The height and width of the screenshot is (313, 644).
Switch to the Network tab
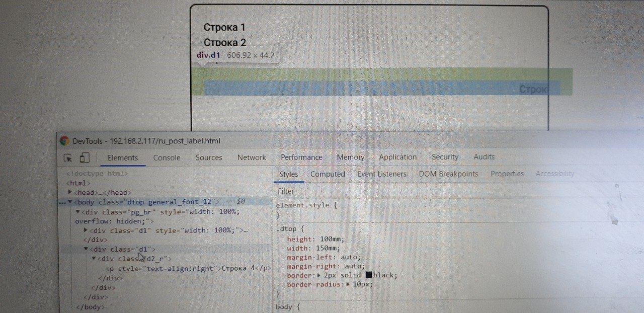click(252, 158)
